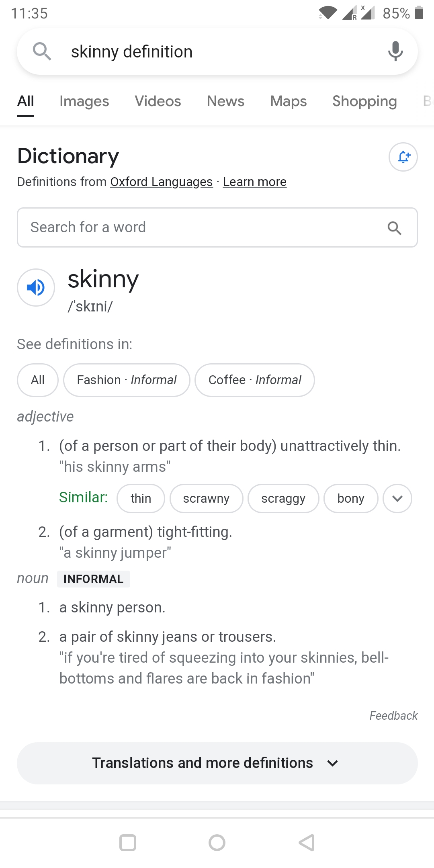This screenshot has height=868, width=434.
Task: Open the Oxford Languages link
Action: pos(162,182)
